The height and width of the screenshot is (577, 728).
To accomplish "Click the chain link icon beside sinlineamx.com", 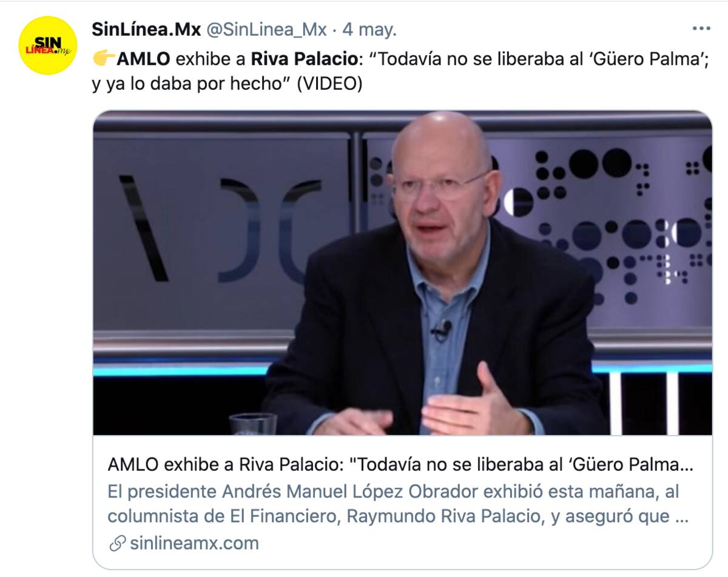I will click(x=117, y=543).
